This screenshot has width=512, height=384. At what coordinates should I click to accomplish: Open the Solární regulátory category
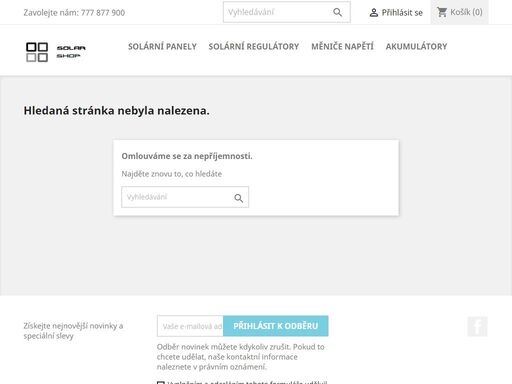point(254,46)
